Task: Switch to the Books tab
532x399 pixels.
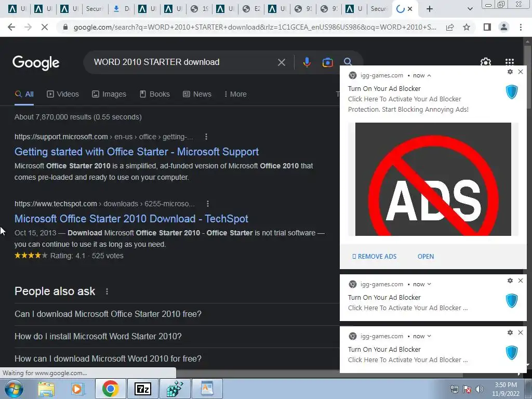Action: point(155,95)
